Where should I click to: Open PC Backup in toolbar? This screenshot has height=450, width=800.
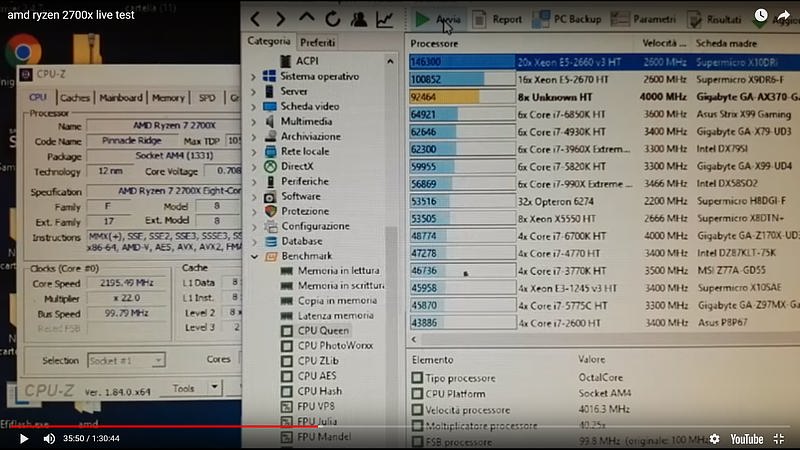tap(567, 19)
